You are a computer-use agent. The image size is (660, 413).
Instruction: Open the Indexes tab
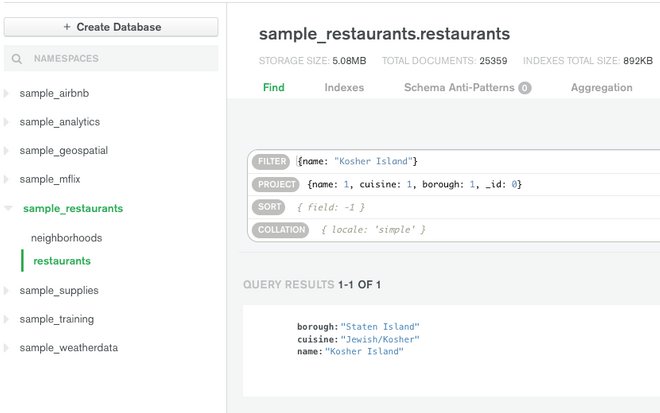coord(344,88)
